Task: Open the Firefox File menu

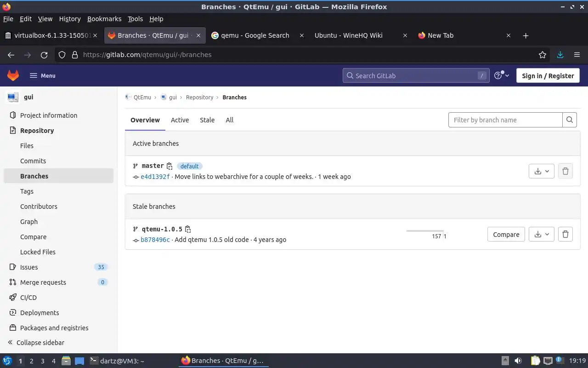Action: pyautogui.click(x=8, y=19)
